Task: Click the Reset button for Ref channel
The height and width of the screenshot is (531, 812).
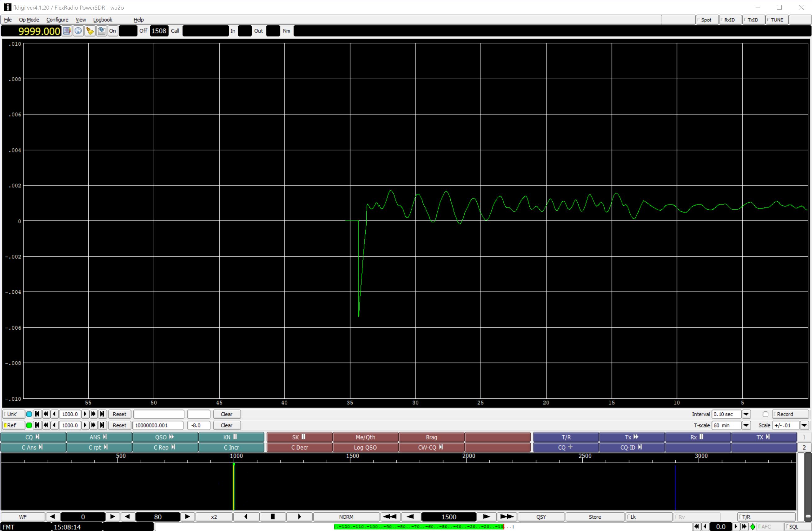Action: (118, 425)
